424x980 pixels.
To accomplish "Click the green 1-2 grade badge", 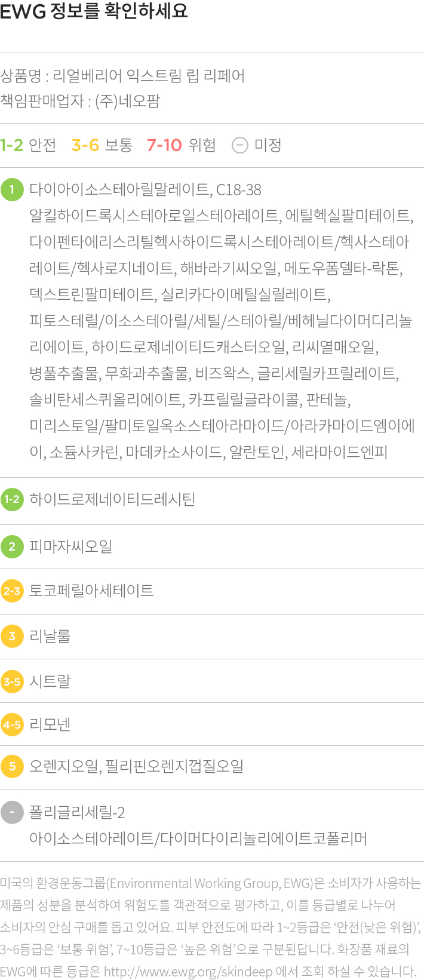I will click(x=12, y=499).
